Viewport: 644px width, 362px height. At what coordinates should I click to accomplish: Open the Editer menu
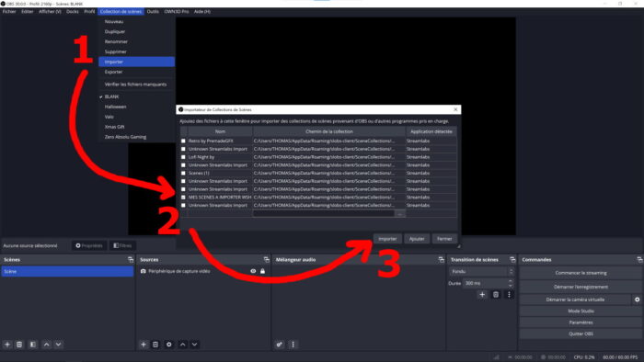click(27, 11)
